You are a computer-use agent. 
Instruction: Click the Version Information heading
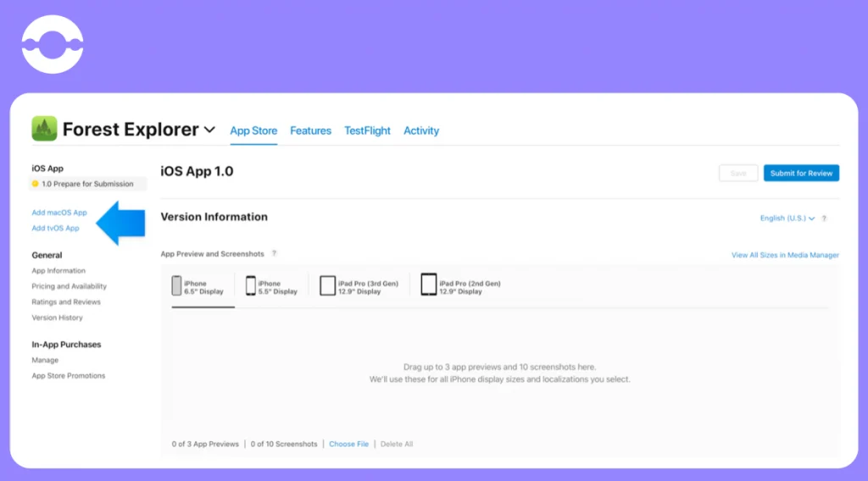point(214,217)
